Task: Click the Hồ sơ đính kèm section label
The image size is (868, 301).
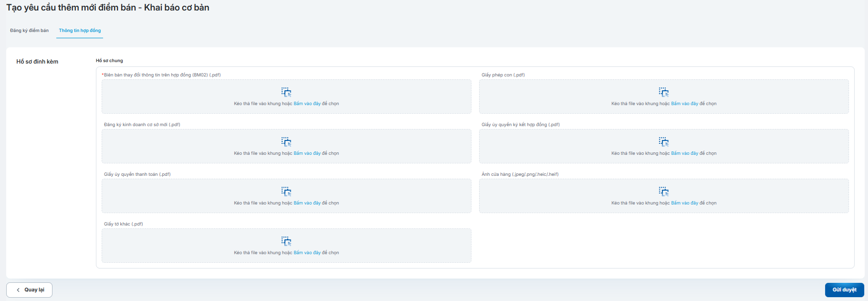Action: pyautogui.click(x=37, y=62)
